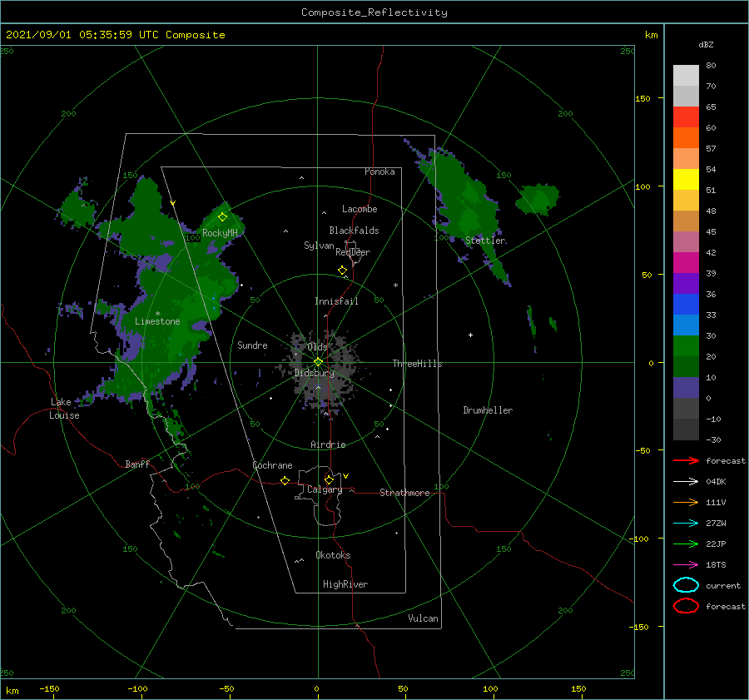Select the magenta 42-39 dBZ swatch

(686, 262)
